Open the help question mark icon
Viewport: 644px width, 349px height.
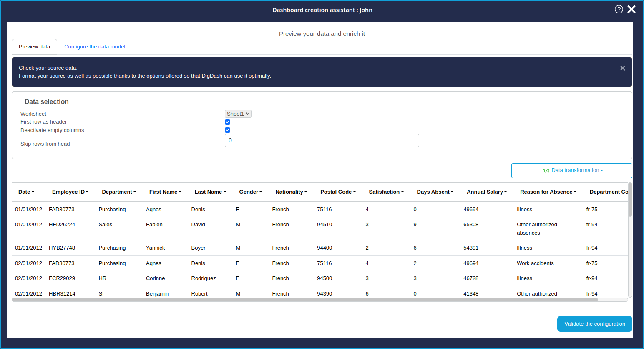tap(619, 9)
